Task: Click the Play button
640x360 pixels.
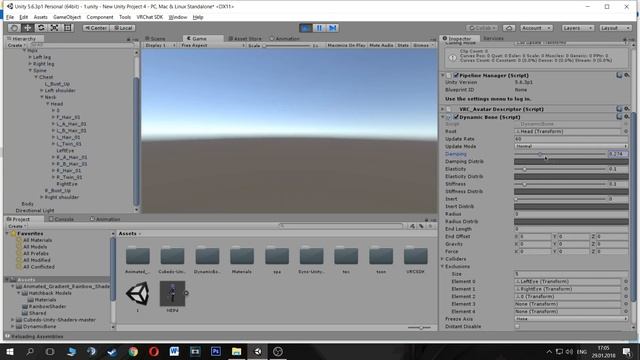Action: (x=306, y=28)
